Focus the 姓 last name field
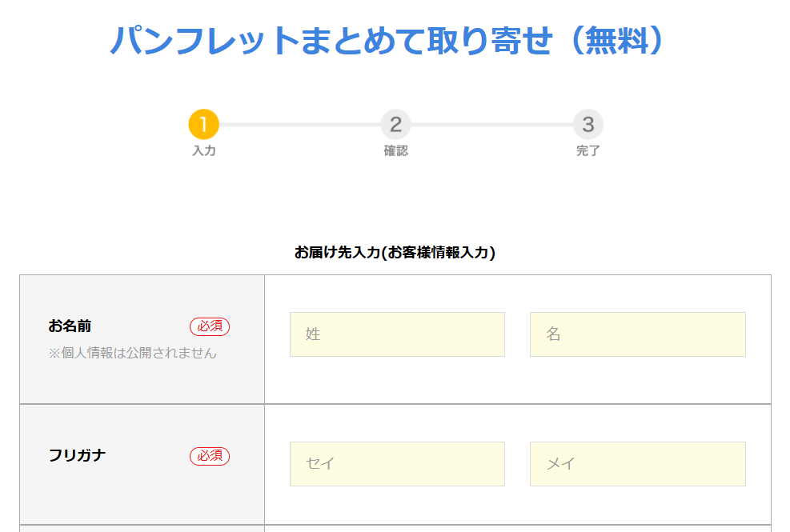Image resolution: width=790 pixels, height=532 pixels. (397, 334)
